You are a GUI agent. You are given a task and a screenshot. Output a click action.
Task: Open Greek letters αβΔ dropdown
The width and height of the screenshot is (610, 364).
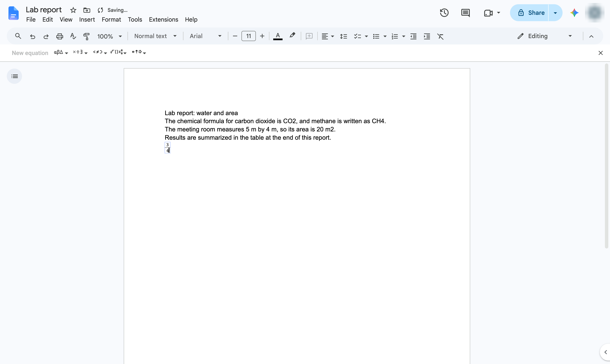(x=61, y=52)
